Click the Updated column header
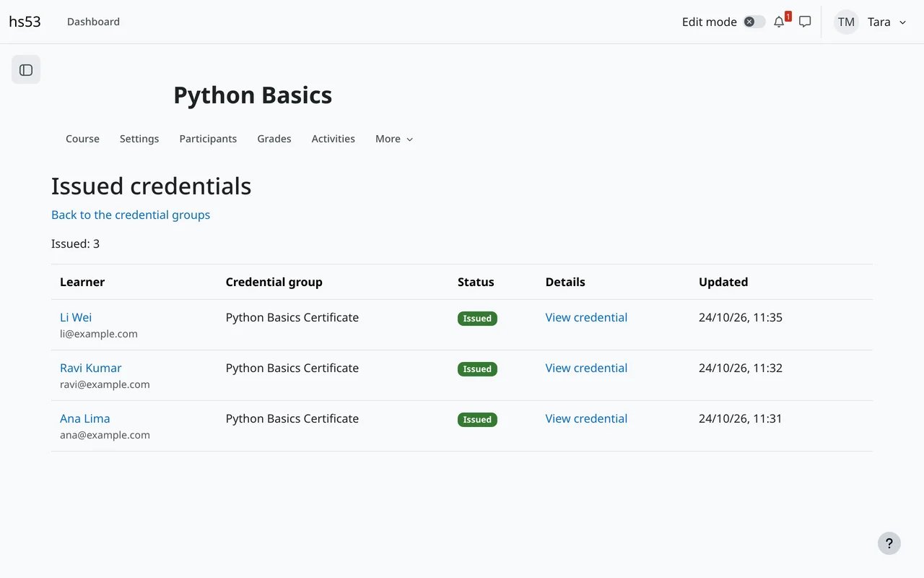This screenshot has height=578, width=924. coord(723,282)
